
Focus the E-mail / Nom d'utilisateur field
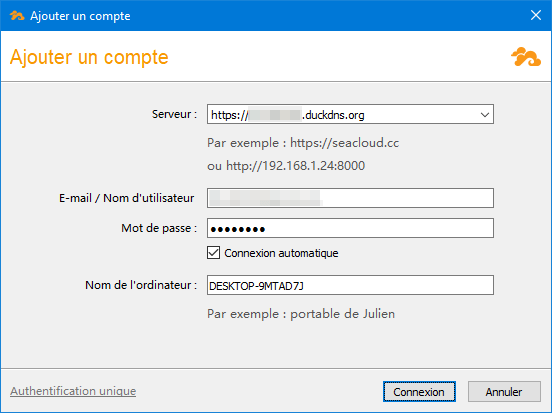pyautogui.click(x=350, y=198)
